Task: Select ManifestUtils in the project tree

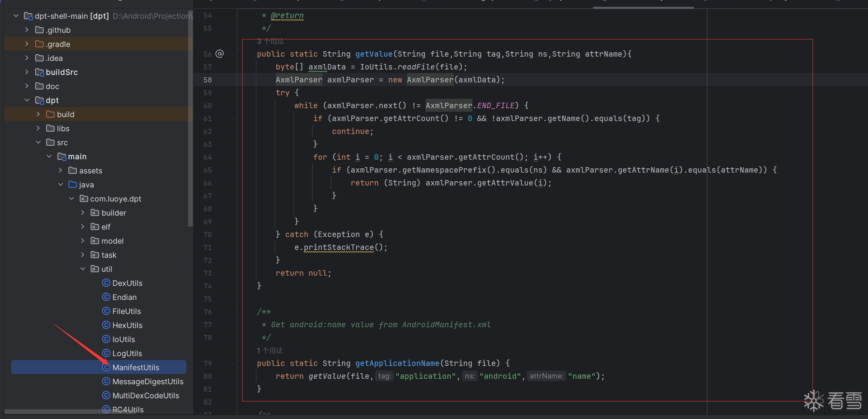Action: 135,367
